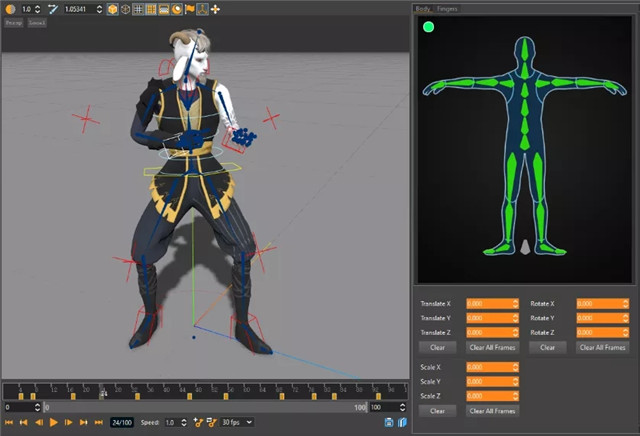Screen dimensions: 640x436
Task: Click the Play animation button
Action: (53, 423)
